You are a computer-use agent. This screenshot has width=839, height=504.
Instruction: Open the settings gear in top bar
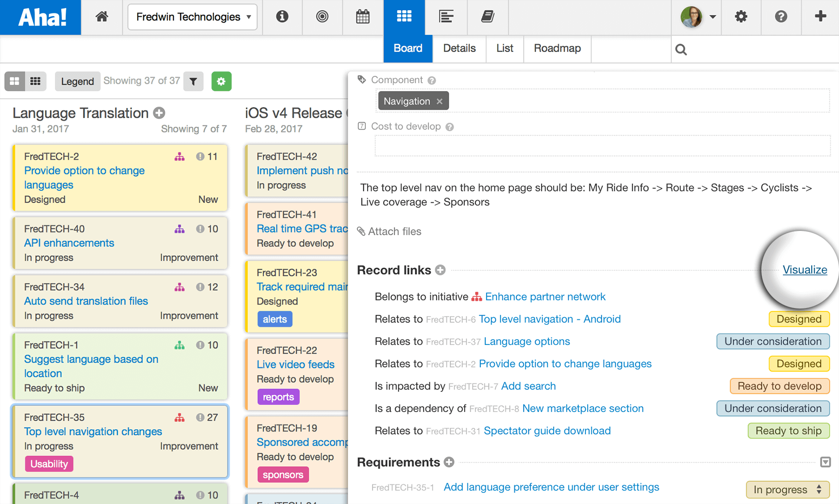[741, 17]
